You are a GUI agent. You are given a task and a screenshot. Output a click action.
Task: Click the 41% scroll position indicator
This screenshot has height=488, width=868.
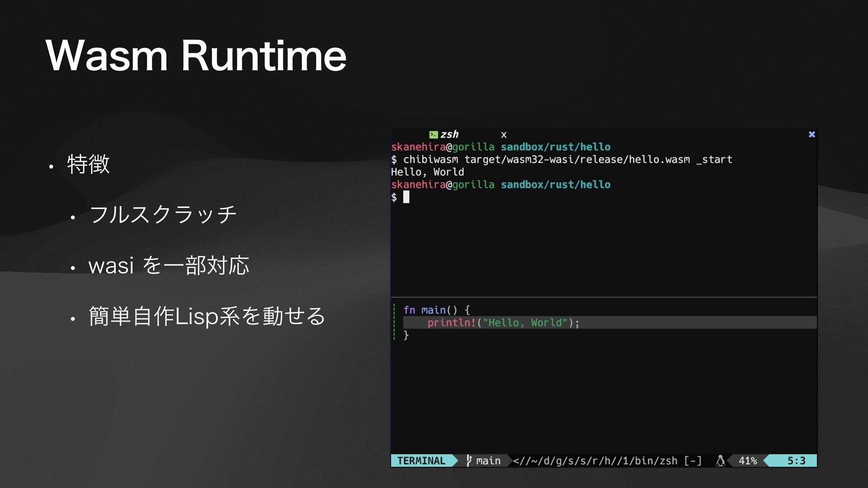pos(747,461)
